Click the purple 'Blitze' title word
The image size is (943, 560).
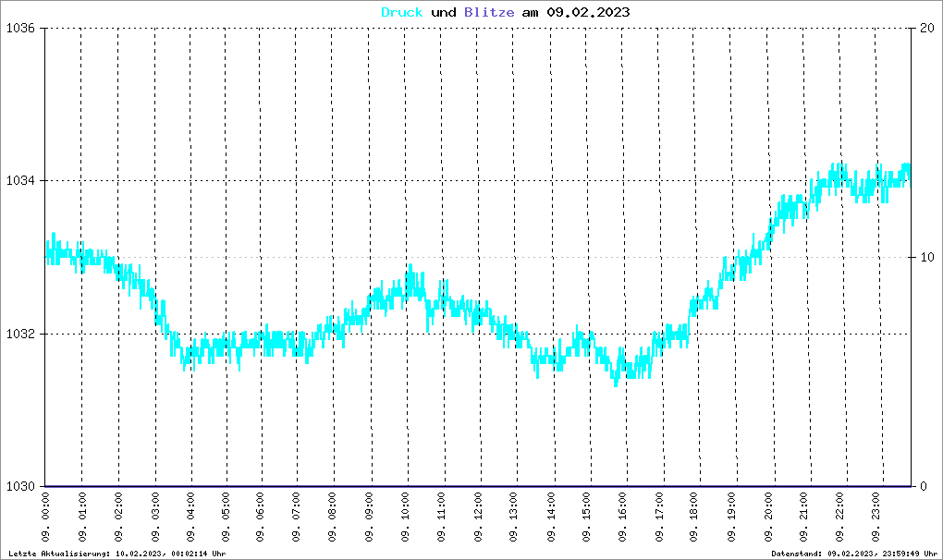(x=489, y=12)
